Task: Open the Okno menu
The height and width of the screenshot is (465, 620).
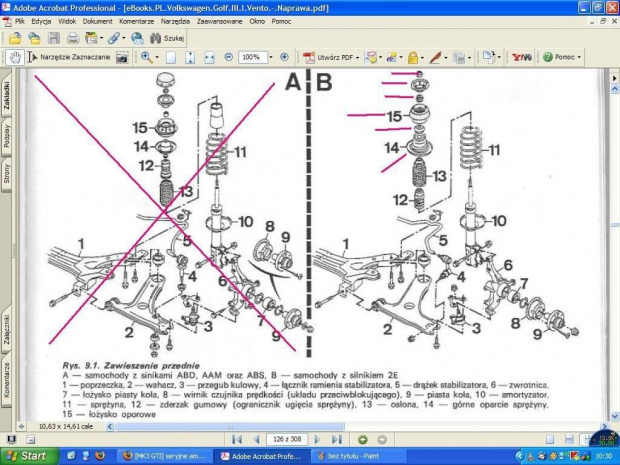Action: pyautogui.click(x=257, y=22)
